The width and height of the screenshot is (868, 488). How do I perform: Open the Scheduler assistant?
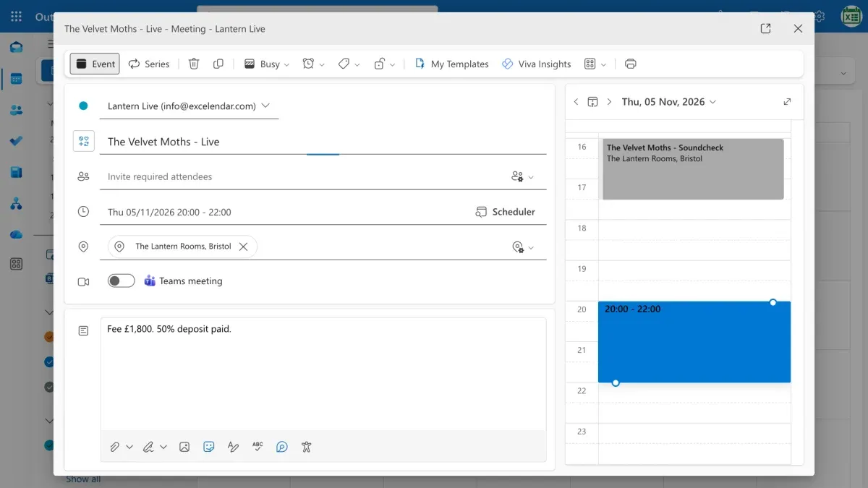(x=505, y=212)
